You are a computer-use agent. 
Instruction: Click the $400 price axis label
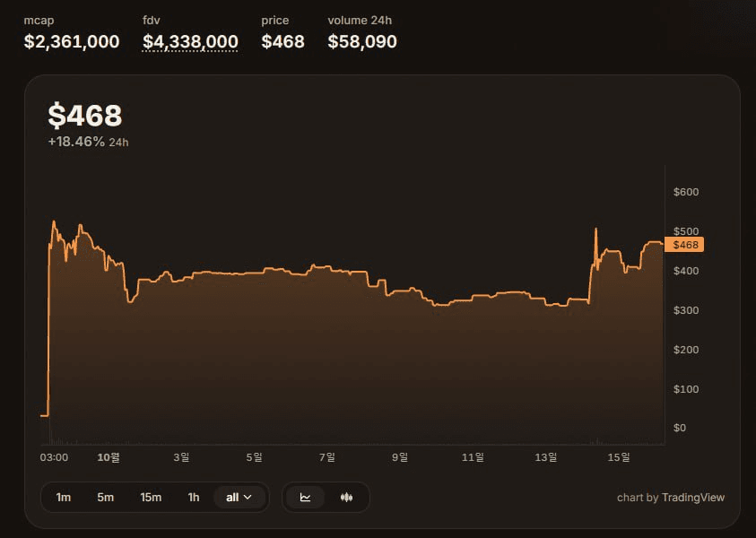(x=686, y=271)
